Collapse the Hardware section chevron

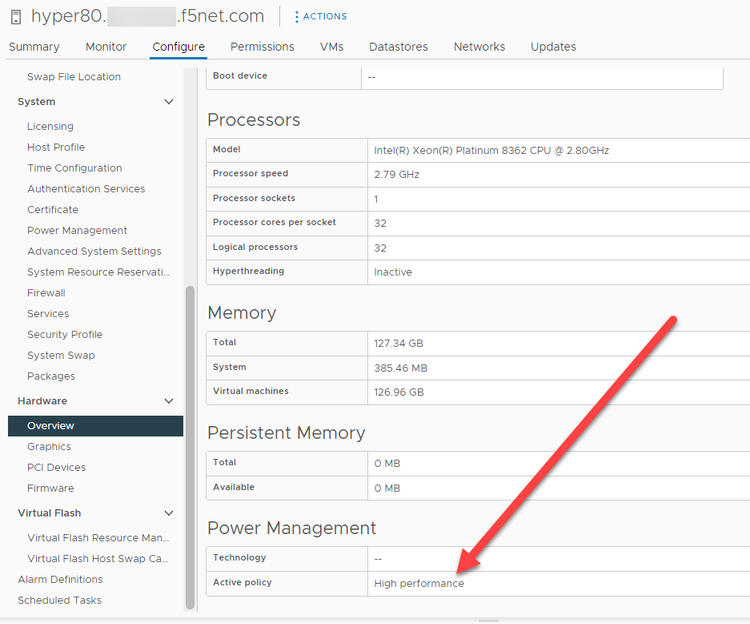point(169,401)
